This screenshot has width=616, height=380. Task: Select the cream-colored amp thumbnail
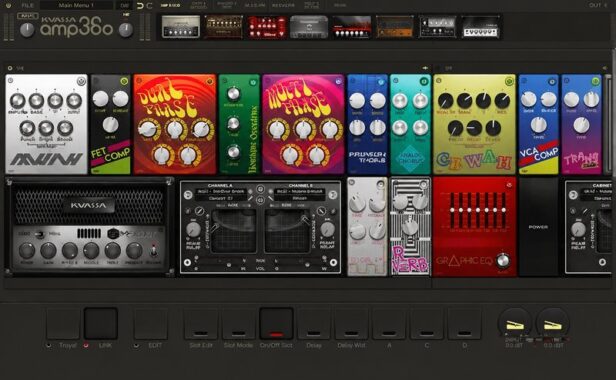(181, 27)
